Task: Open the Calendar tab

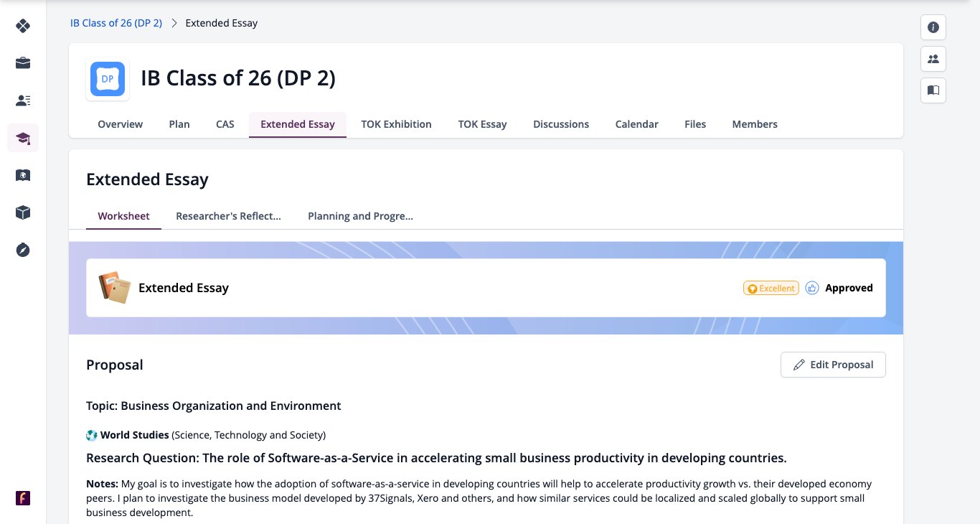Action: (x=636, y=124)
